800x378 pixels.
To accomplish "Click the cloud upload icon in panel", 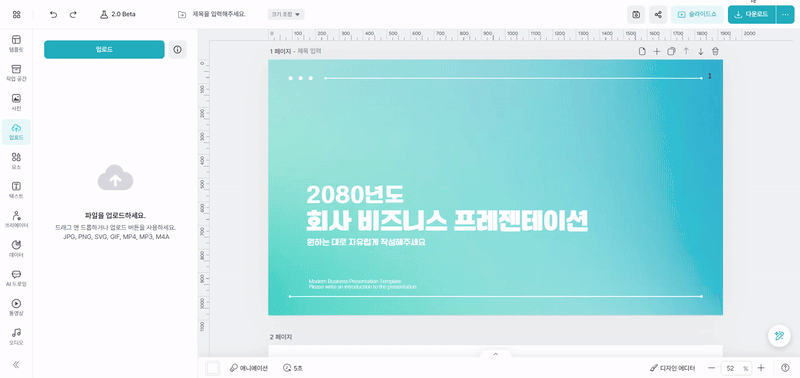I will 115,178.
